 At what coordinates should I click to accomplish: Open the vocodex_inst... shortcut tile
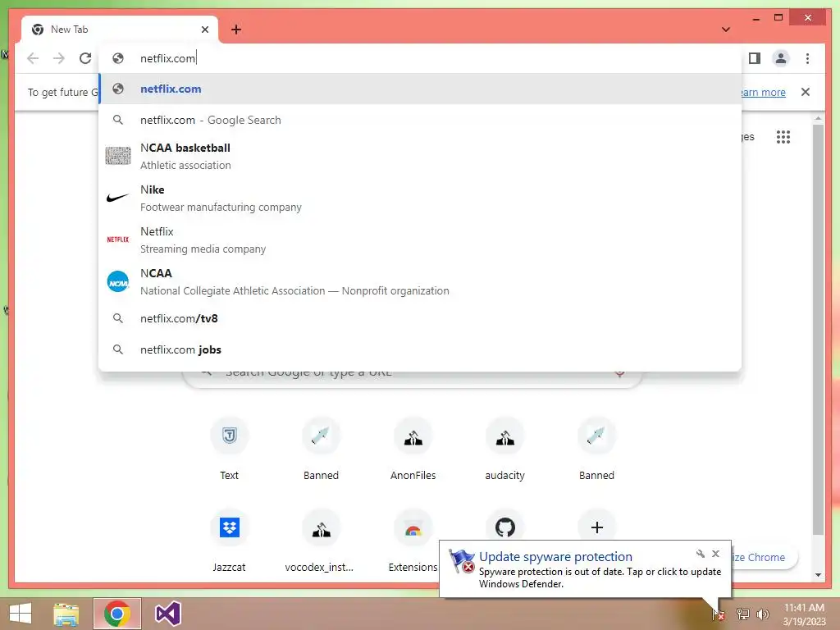pos(321,541)
